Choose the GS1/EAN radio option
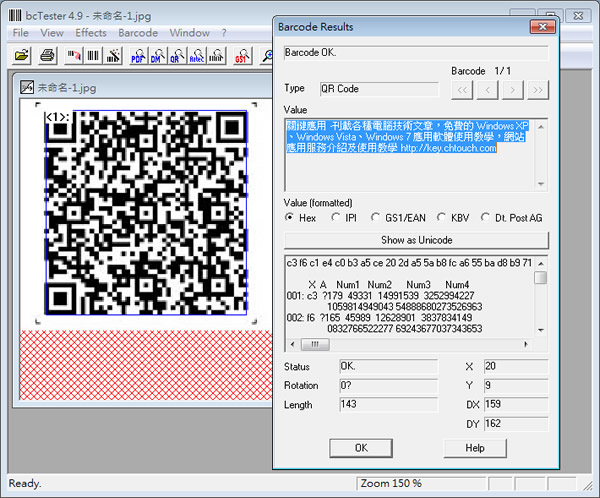 pyautogui.click(x=377, y=217)
